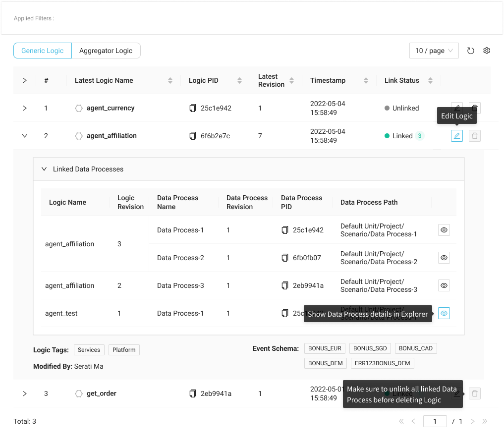Delete the agent_currency logic
The height and width of the screenshot is (446, 504).
pos(475,108)
